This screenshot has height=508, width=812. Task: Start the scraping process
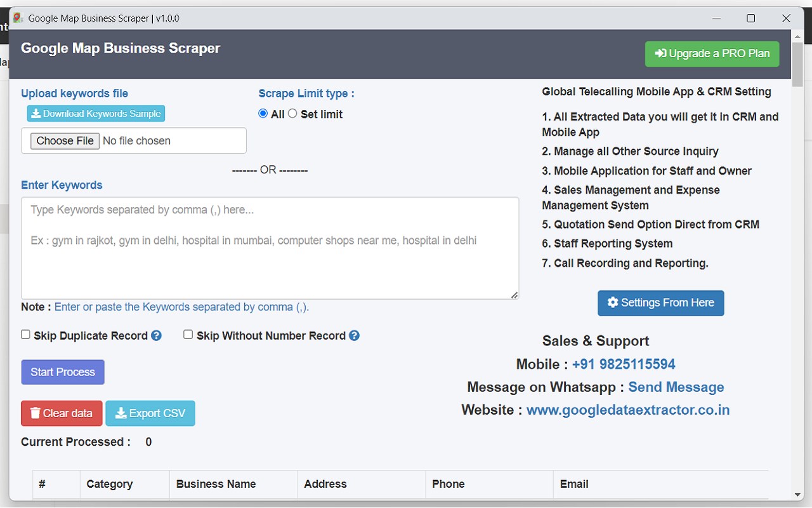(63, 372)
